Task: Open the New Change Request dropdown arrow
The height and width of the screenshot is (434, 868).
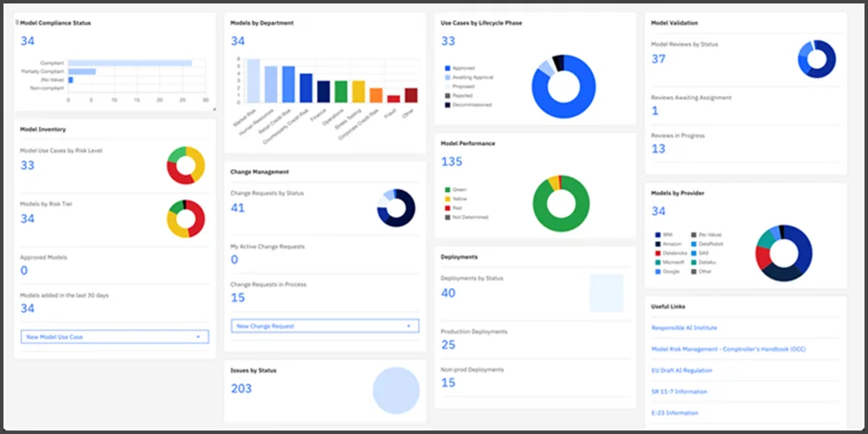Action: pyautogui.click(x=409, y=326)
